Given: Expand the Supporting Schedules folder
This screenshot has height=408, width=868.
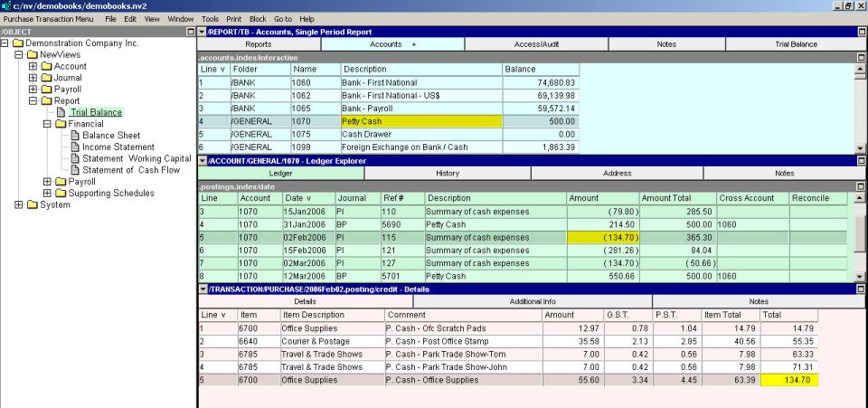Looking at the screenshot, I should click(48, 193).
